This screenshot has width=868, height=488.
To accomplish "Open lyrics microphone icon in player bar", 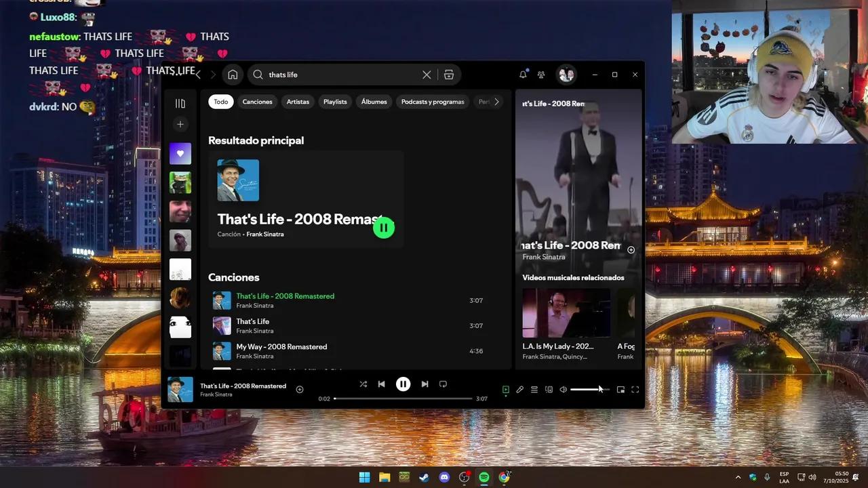I will pos(519,390).
